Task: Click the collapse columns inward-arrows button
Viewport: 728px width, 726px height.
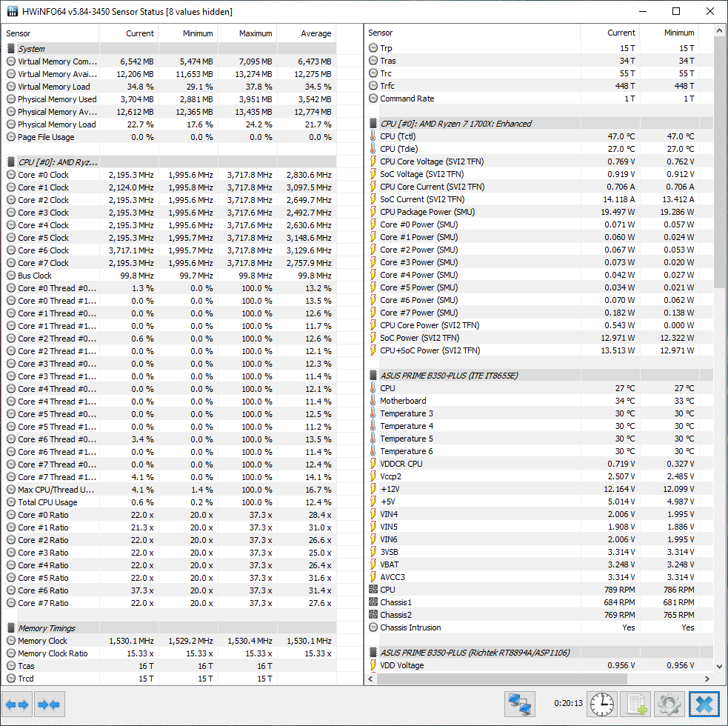Action: coord(49,705)
